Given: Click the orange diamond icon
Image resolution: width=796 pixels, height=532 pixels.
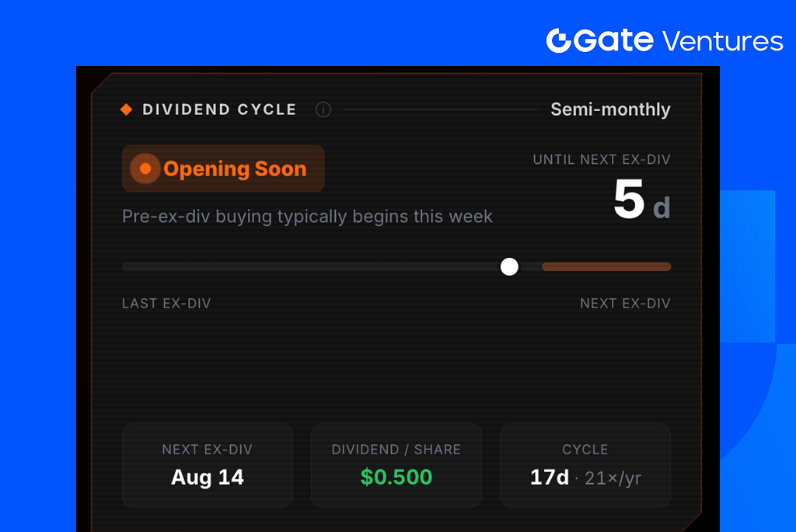Looking at the screenshot, I should [127, 109].
